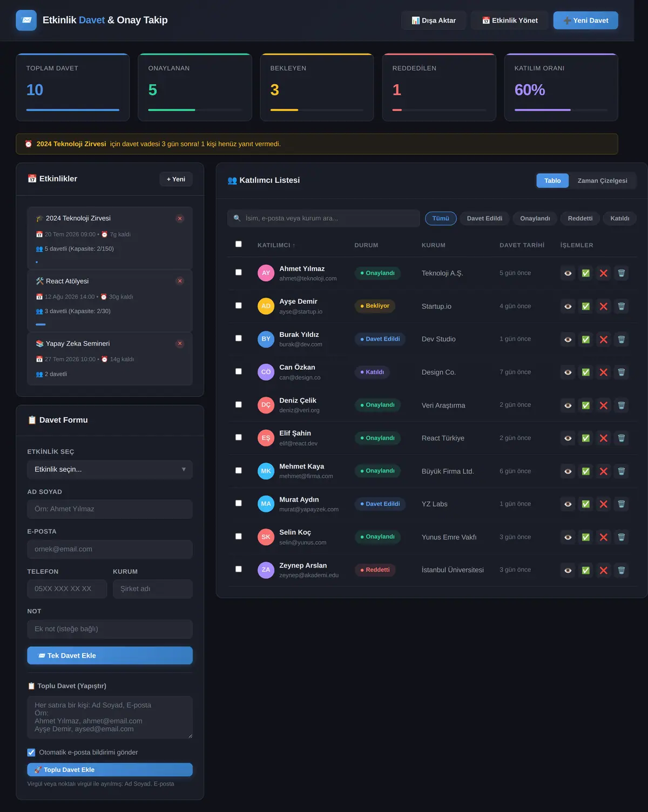Image resolution: width=648 pixels, height=812 pixels.
Task: Click the AY avatar of Ahmet Yılmaz
Action: (x=266, y=273)
